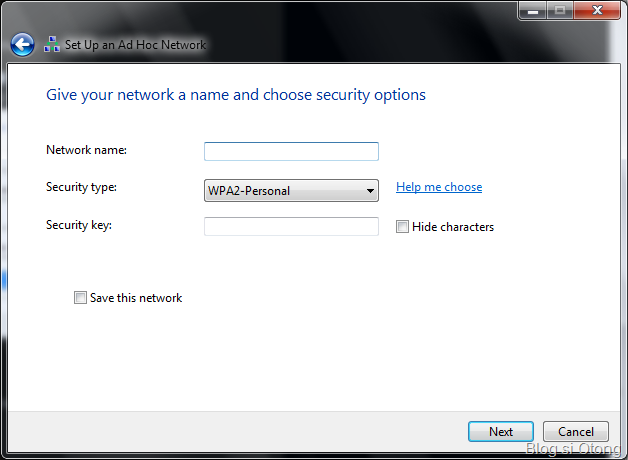The width and height of the screenshot is (628, 460).
Task: Enable the Hide characters checkbox
Action: [x=402, y=227]
